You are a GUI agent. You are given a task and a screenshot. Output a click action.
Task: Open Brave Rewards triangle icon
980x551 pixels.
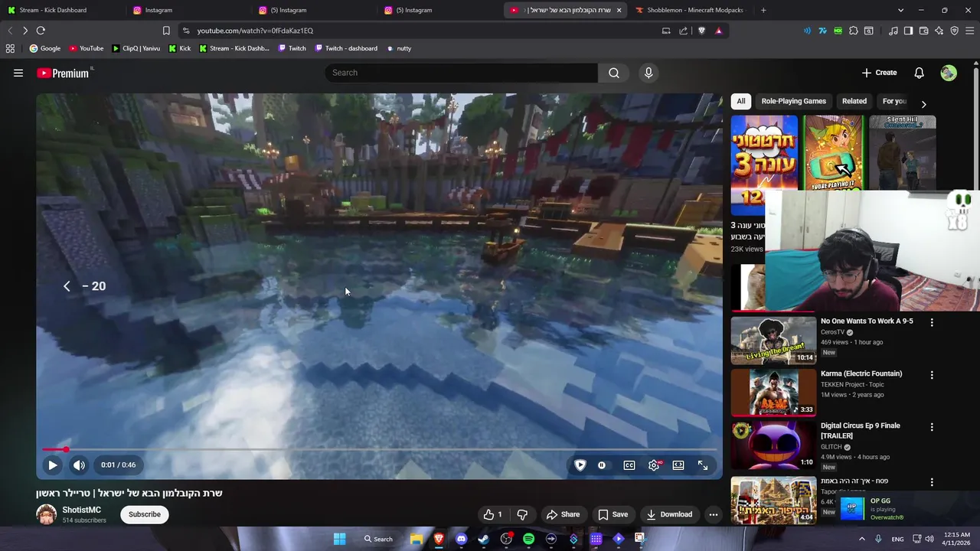pyautogui.click(x=718, y=31)
